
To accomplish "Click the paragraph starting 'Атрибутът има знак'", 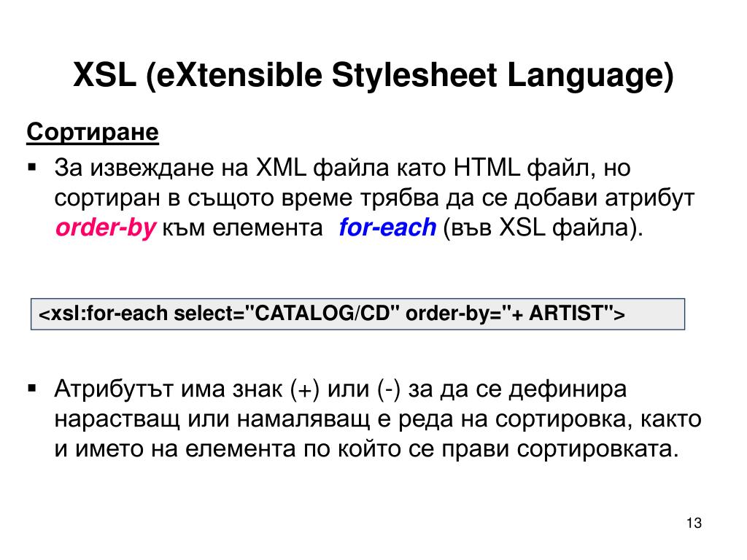I will click(378, 419).
